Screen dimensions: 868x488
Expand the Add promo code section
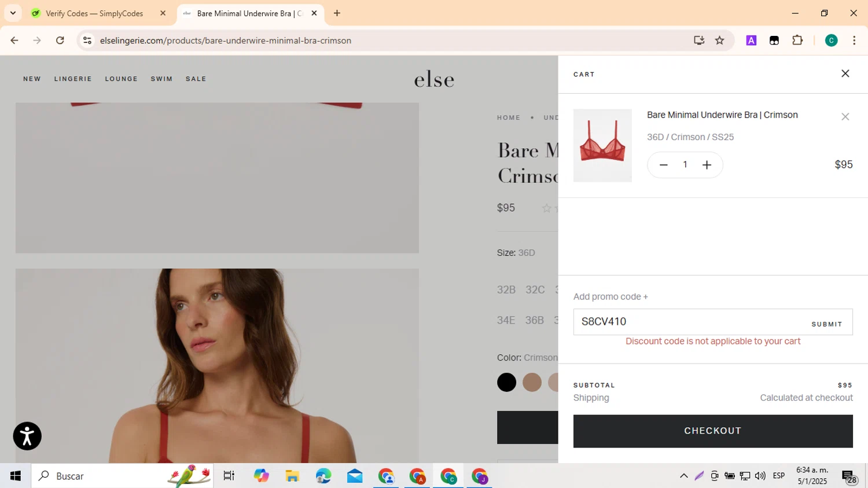[x=610, y=296]
